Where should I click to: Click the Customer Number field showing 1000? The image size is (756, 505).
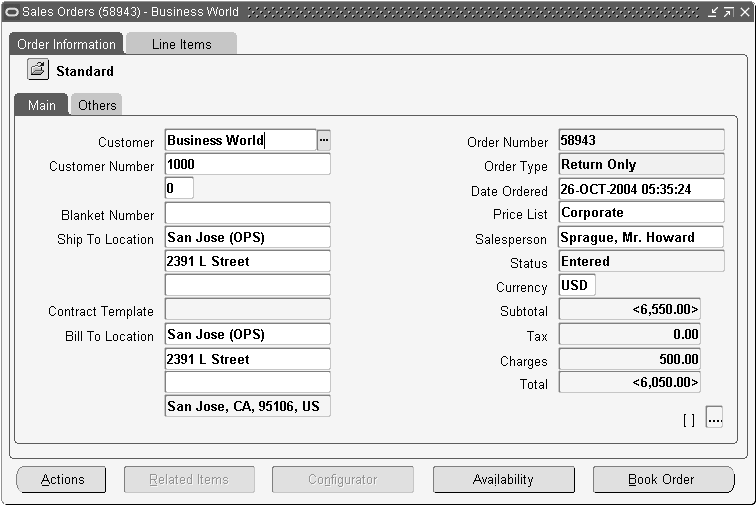pyautogui.click(x=248, y=164)
